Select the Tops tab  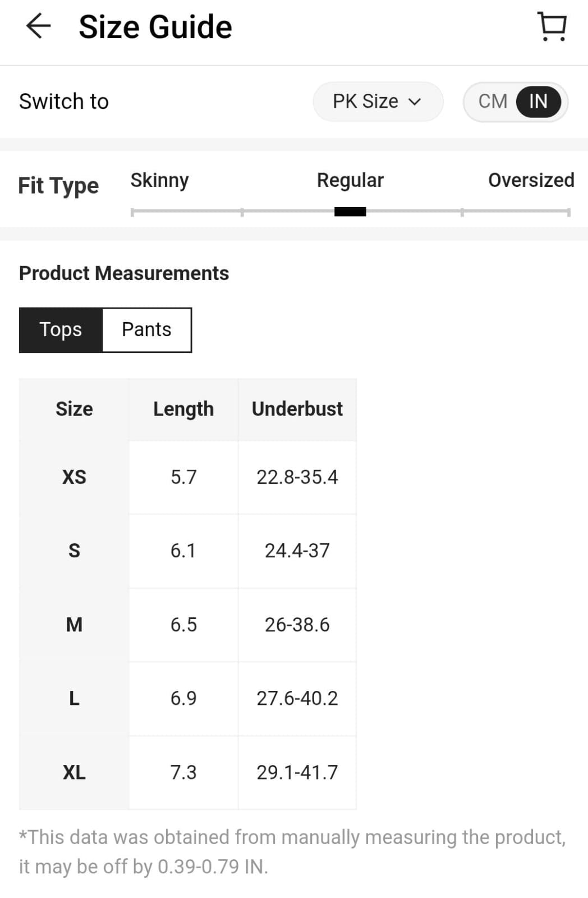[61, 329]
